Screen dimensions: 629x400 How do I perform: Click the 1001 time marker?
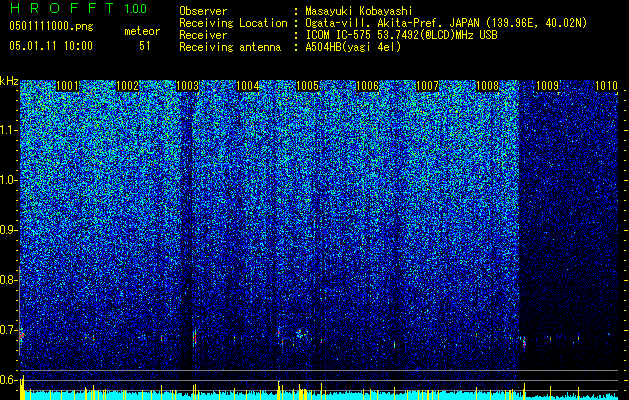coord(67,86)
